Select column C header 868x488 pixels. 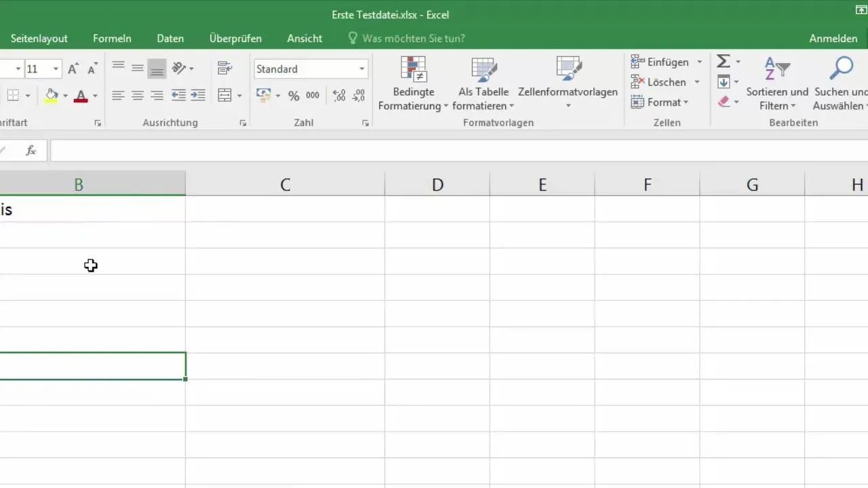[x=285, y=184]
